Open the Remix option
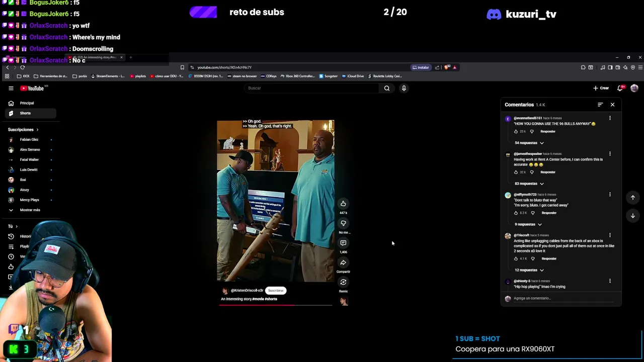 click(343, 282)
